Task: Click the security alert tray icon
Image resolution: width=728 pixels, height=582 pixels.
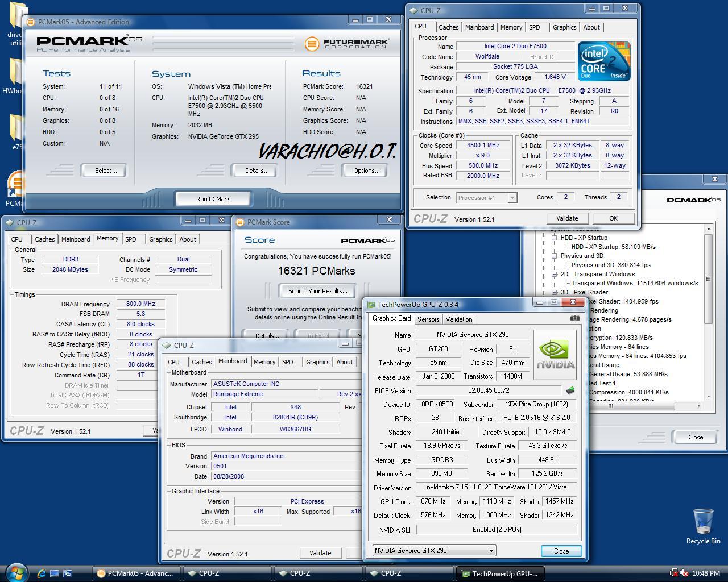Action: [x=673, y=573]
